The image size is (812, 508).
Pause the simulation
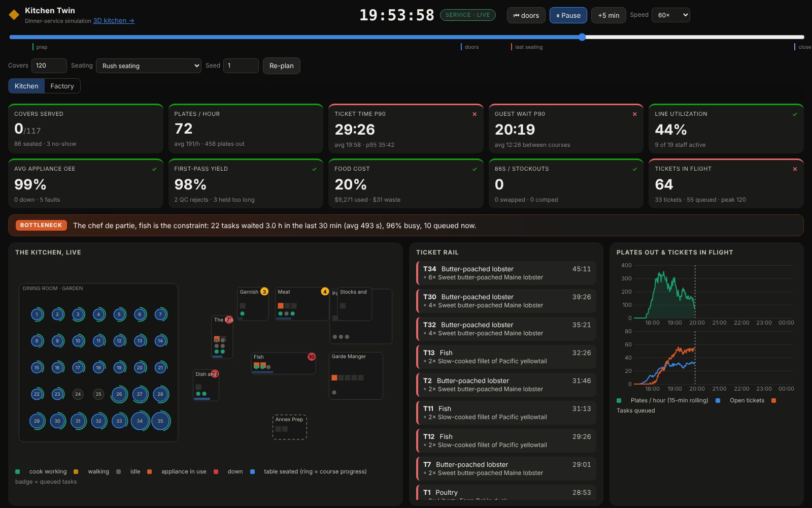click(x=568, y=15)
